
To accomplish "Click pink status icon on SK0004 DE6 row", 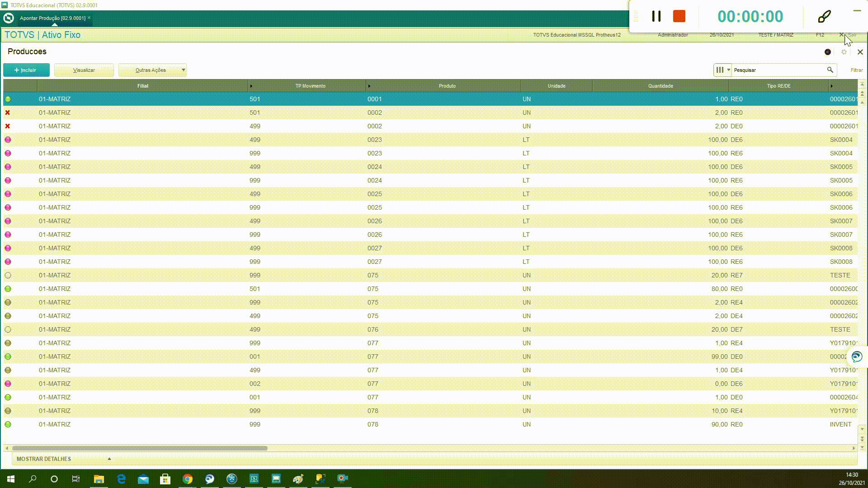I will [8, 140].
